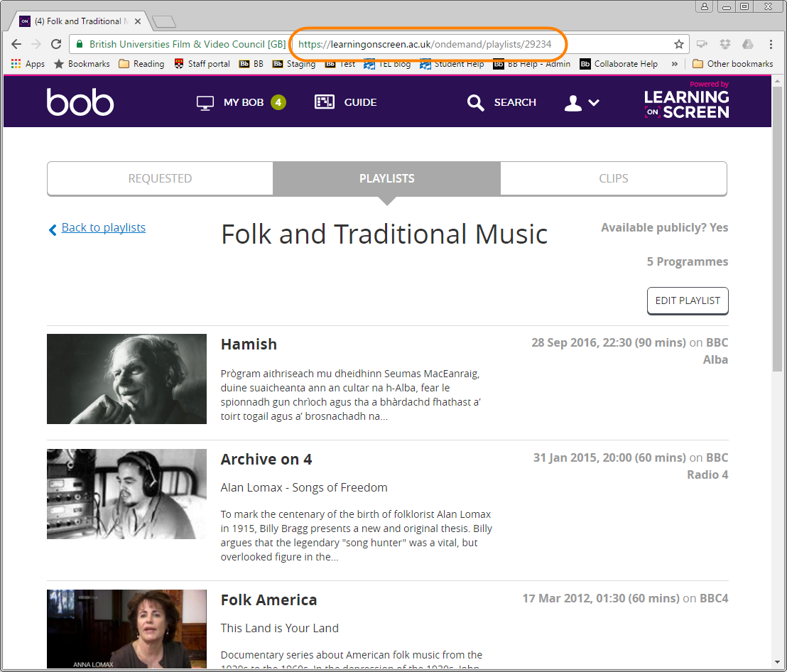Expand hidden bookmarks overflow chevron
Image resolution: width=787 pixels, height=672 pixels.
click(674, 64)
